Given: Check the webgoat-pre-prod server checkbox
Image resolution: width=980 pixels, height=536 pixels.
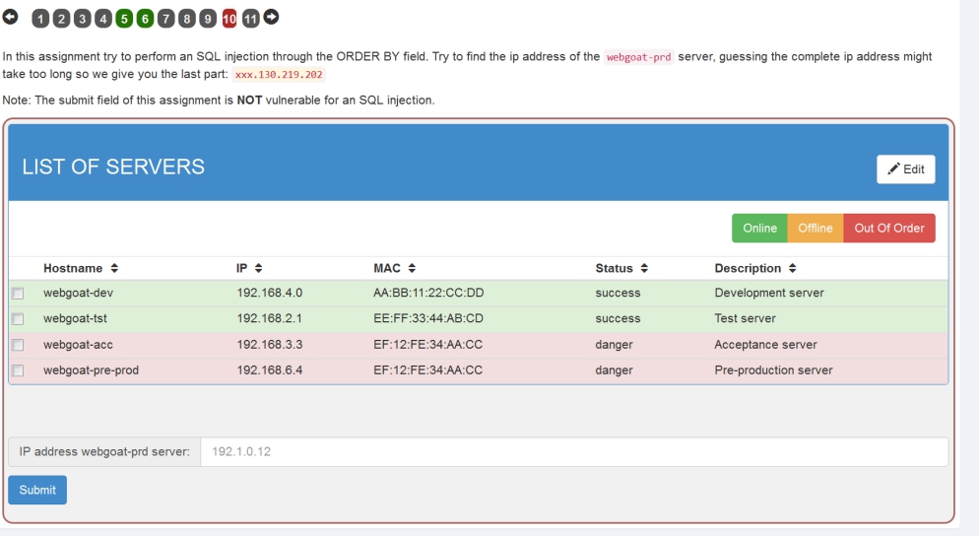Looking at the screenshot, I should (18, 370).
